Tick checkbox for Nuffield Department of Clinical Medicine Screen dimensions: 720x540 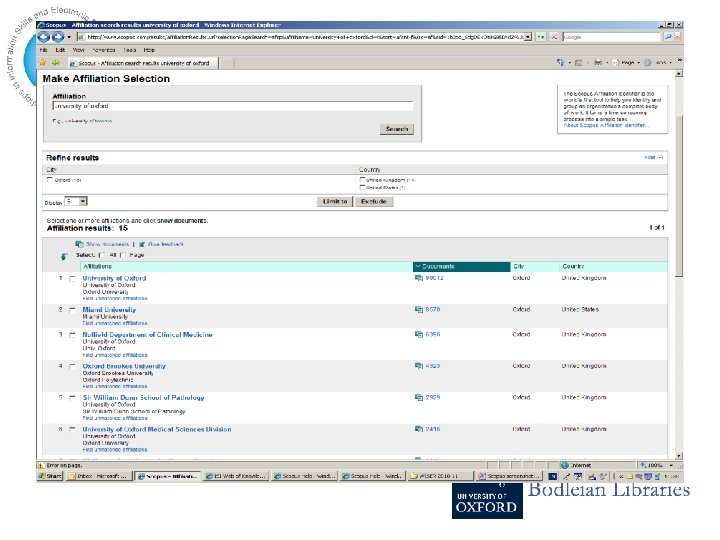[72, 335]
